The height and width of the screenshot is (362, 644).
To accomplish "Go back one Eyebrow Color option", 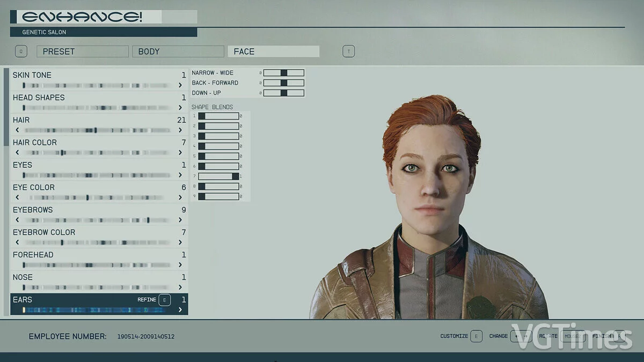I will click(17, 242).
